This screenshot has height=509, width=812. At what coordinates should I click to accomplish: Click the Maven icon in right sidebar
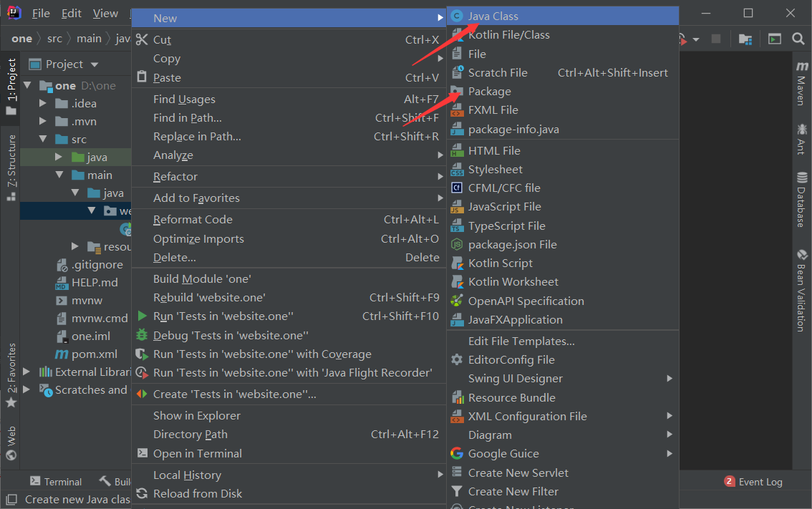[802, 67]
